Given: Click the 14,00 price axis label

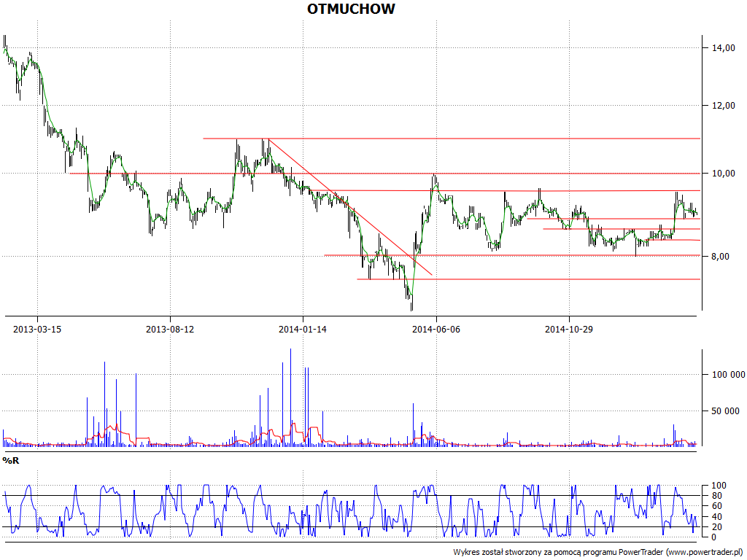Looking at the screenshot, I should tap(723, 47).
